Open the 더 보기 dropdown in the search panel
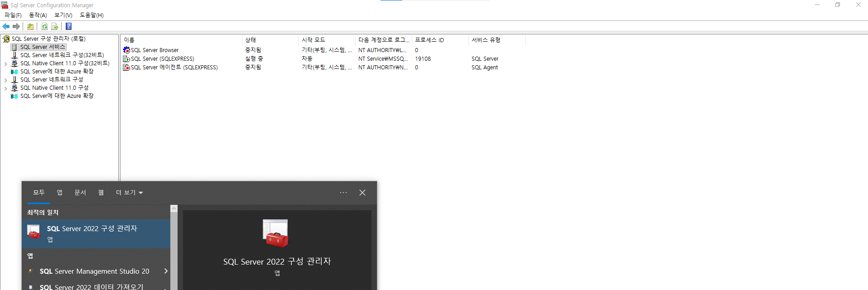Screen dimensions: 868x290 tap(130, 193)
